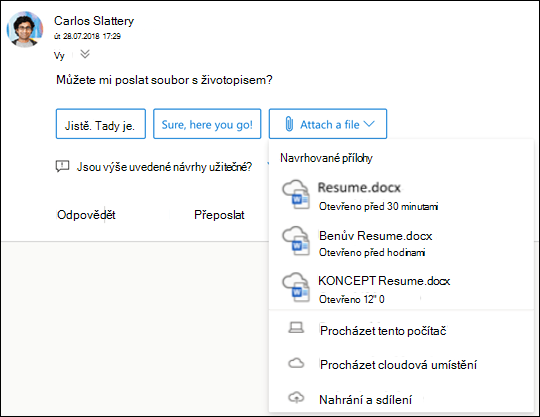Select Procházet cloudová umístění
The height and width of the screenshot is (417, 540).
[x=401, y=364]
